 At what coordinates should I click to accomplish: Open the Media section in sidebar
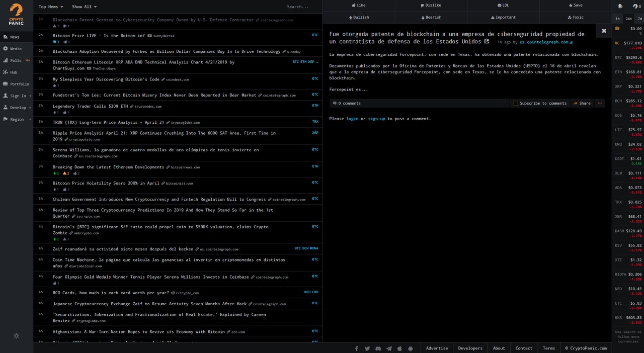[16, 49]
